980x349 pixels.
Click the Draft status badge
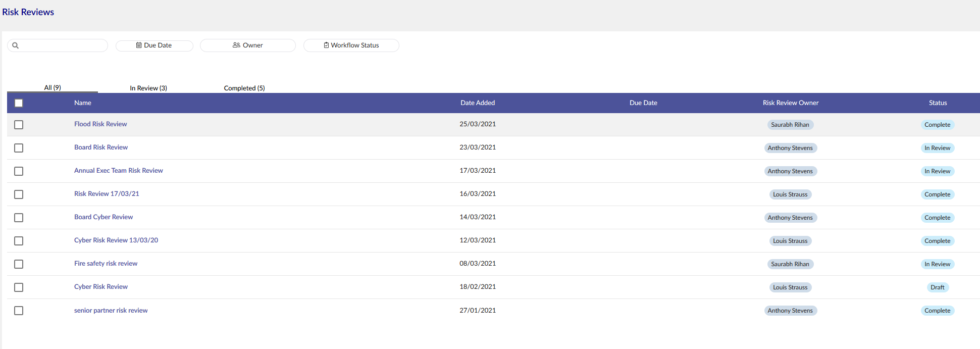tap(938, 287)
